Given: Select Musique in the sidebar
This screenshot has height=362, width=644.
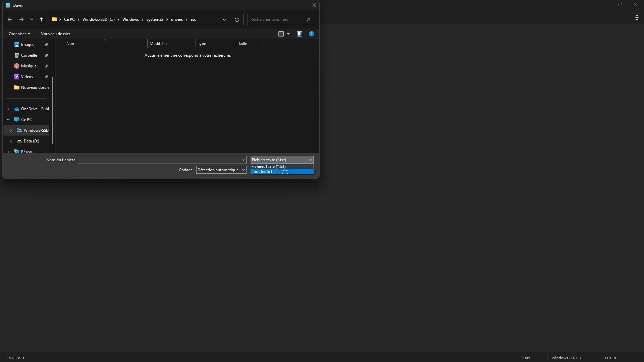Looking at the screenshot, I should coord(29,66).
